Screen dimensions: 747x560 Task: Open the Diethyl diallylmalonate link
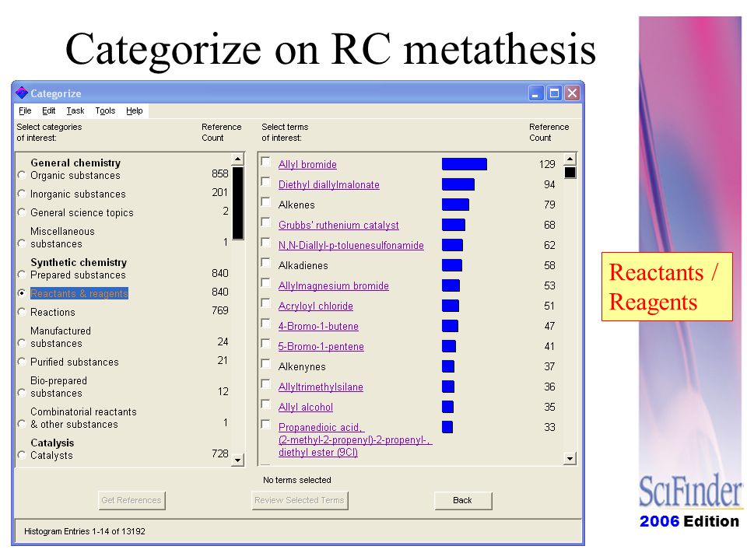tap(328, 185)
